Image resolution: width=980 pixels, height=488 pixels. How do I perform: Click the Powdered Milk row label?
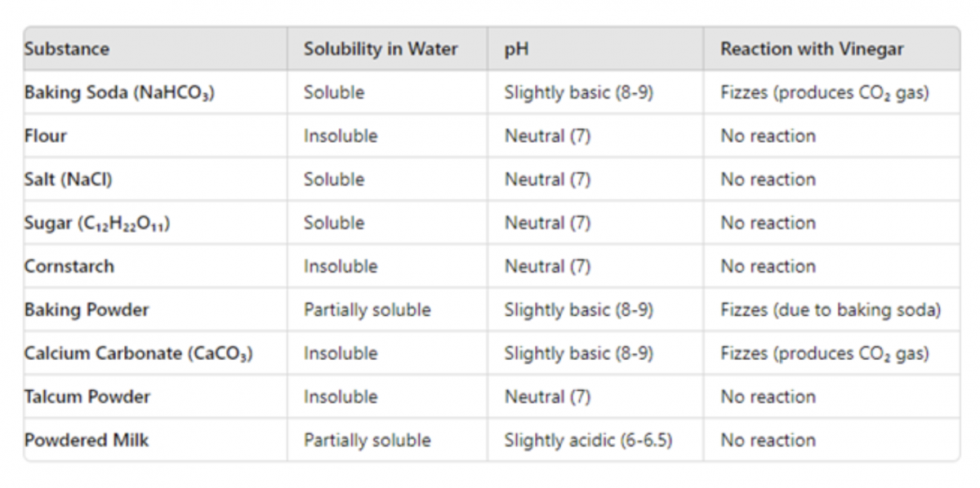pos(87,441)
